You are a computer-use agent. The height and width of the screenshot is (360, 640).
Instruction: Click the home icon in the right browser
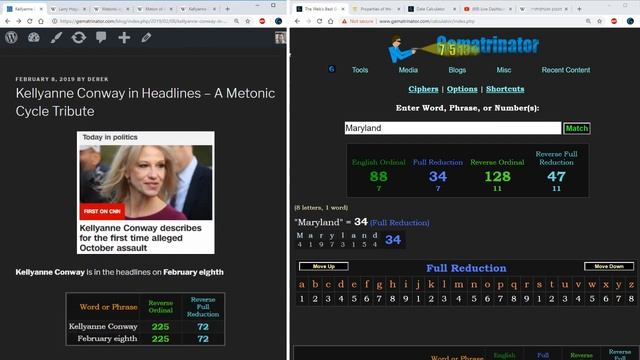coord(331,21)
